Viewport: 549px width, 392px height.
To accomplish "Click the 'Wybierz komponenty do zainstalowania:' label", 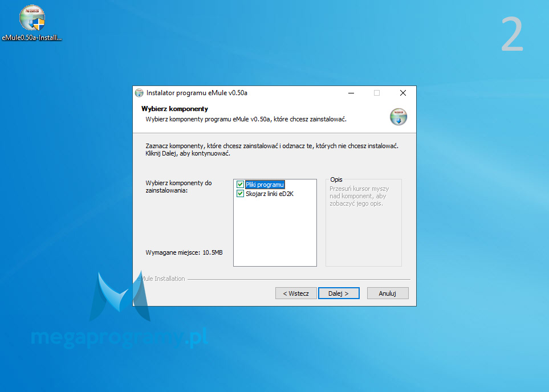I will coord(178,186).
